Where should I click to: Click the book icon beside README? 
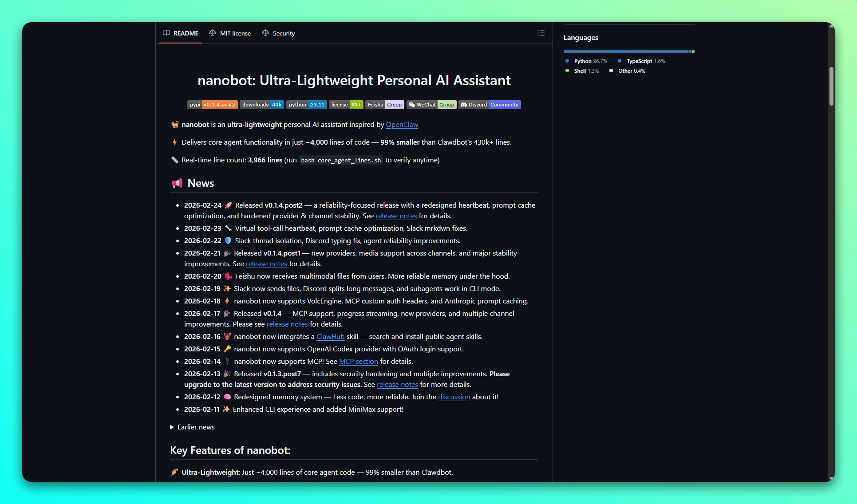coord(166,33)
